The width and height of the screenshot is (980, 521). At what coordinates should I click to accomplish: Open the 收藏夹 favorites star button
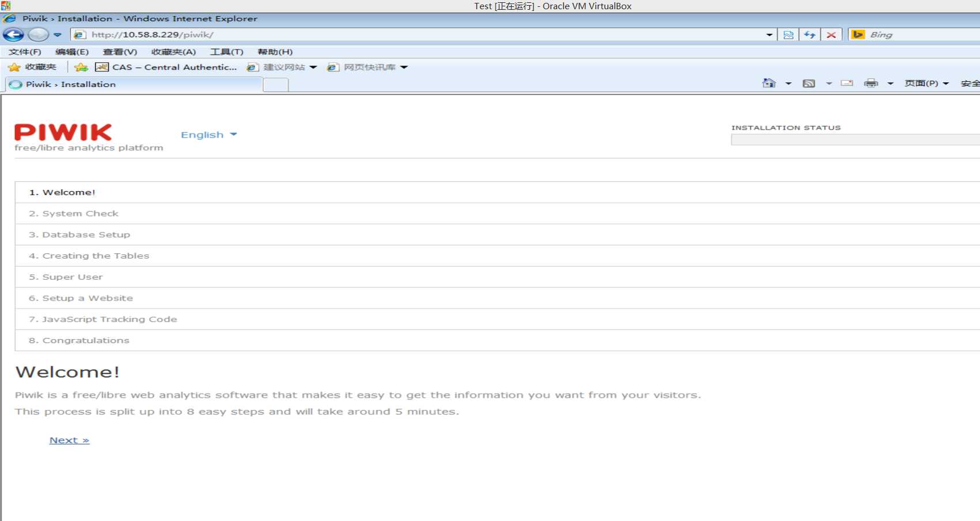(32, 67)
